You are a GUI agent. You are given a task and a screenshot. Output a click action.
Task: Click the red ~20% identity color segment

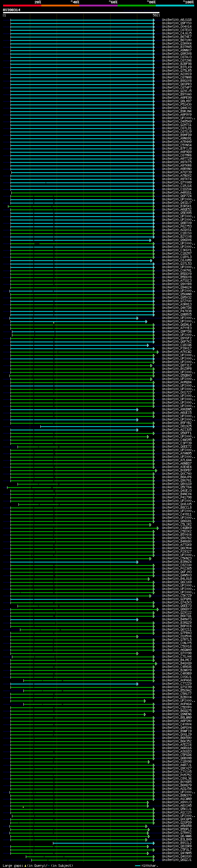click(x=22, y=6)
